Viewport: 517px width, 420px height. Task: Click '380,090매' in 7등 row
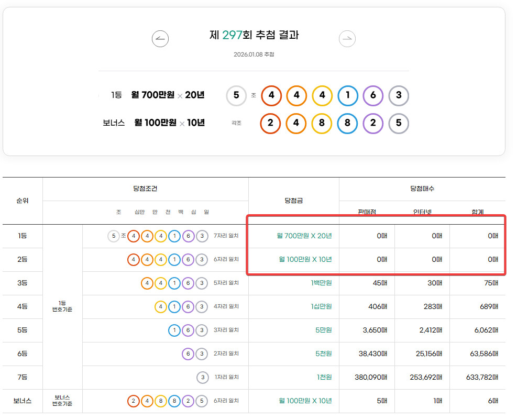[371, 377]
